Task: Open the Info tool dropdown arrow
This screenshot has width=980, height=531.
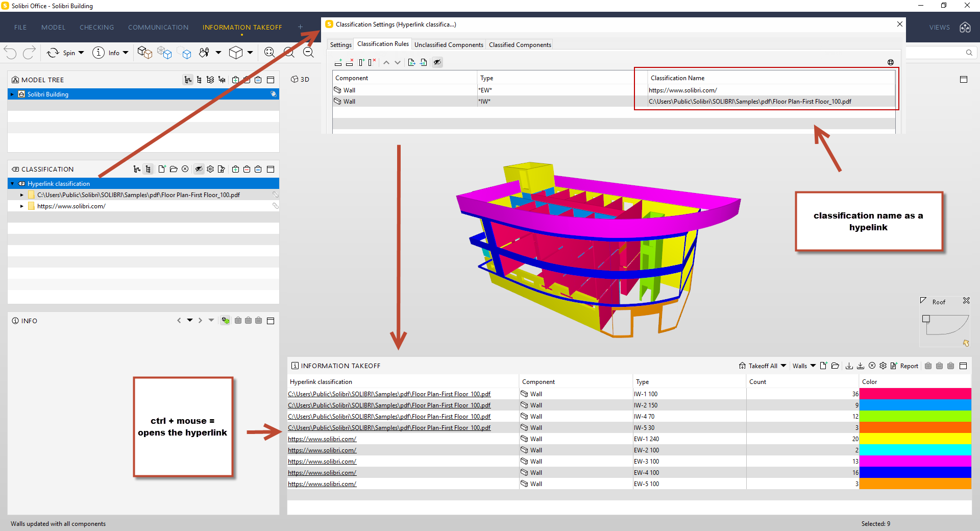Action: [126, 53]
